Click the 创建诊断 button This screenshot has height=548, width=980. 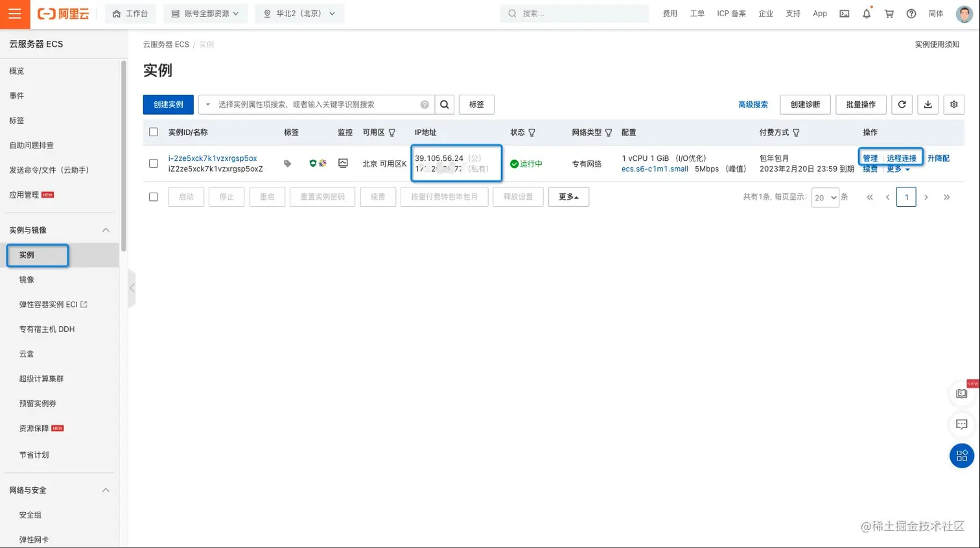pos(805,104)
